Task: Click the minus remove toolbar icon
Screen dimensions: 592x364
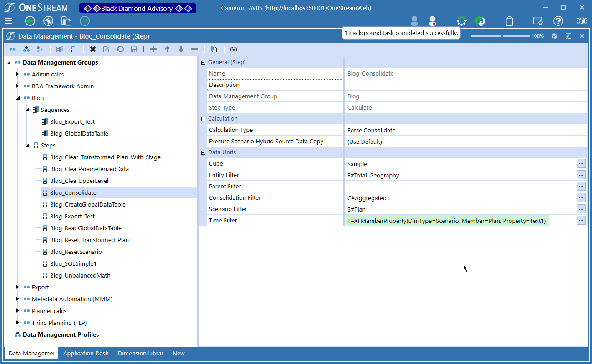Action: (x=194, y=49)
